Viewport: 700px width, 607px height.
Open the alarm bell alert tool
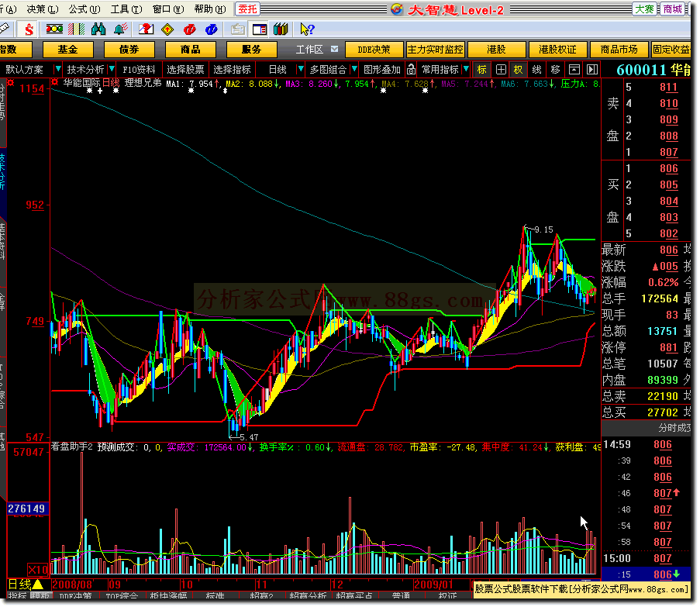[120, 29]
